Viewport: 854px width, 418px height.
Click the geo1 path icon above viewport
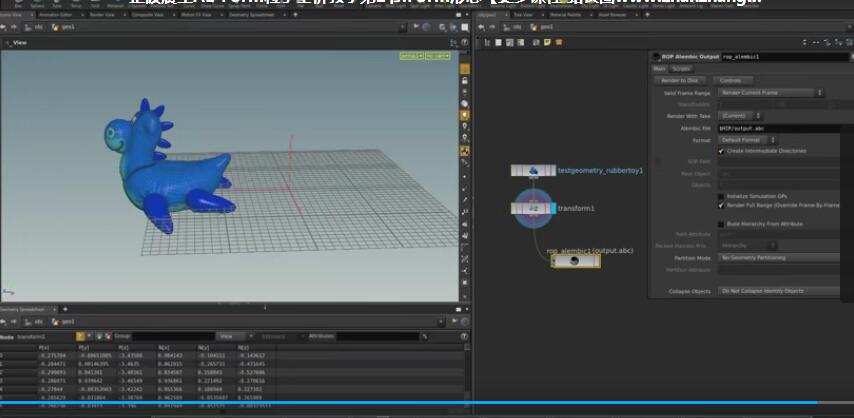(58, 28)
